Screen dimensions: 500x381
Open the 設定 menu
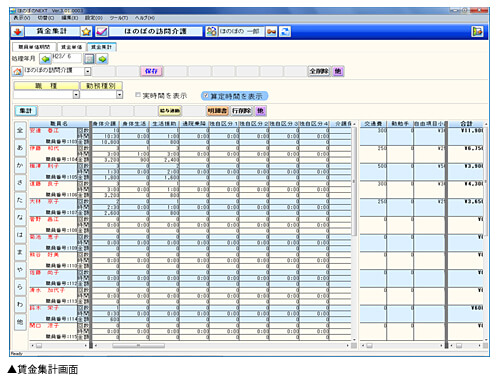94,18
